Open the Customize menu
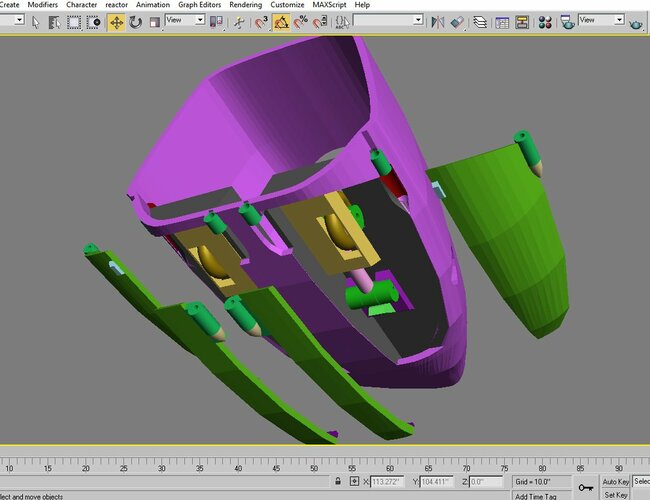Screen dimensions: 650x500 coord(287,5)
